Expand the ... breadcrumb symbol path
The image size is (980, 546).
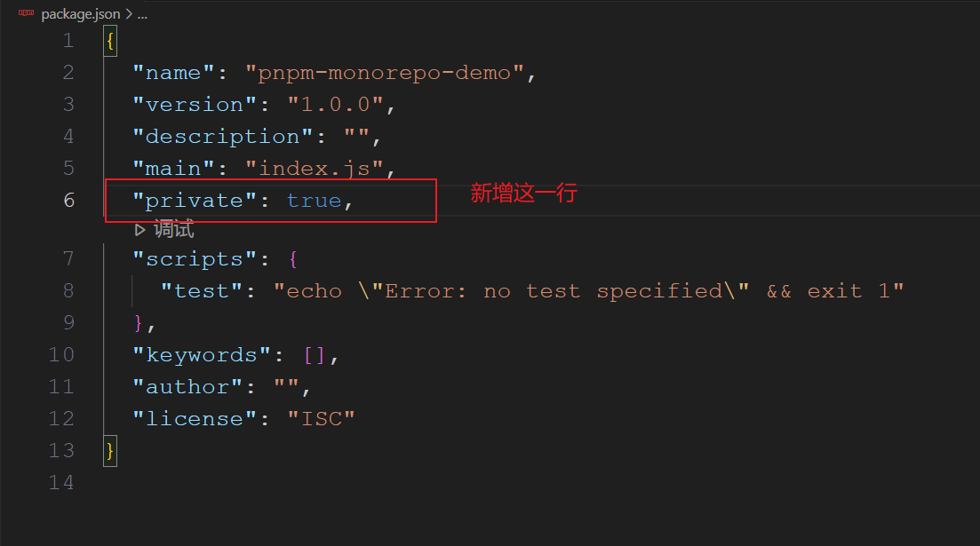143,13
